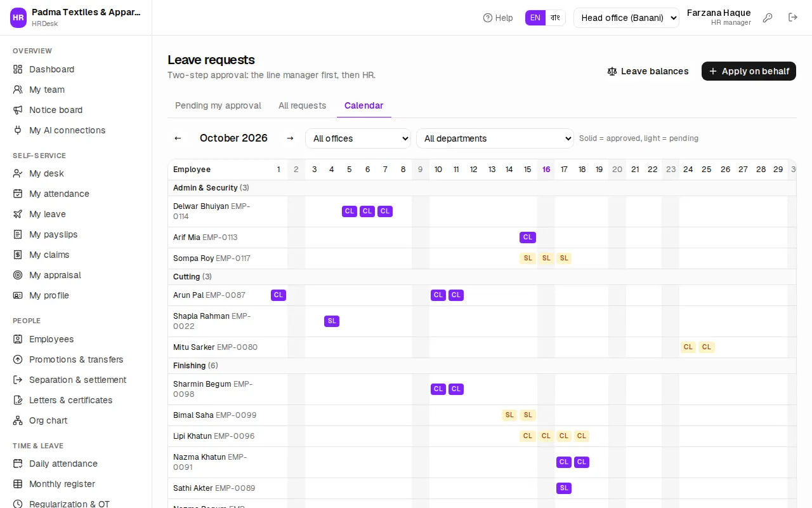812x508 pixels.
Task: Click the Notice board megaphone icon
Action: [x=18, y=110]
